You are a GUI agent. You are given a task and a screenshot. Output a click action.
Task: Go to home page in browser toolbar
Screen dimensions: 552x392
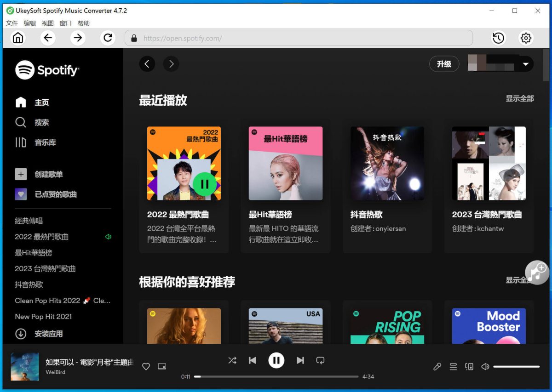(x=18, y=38)
